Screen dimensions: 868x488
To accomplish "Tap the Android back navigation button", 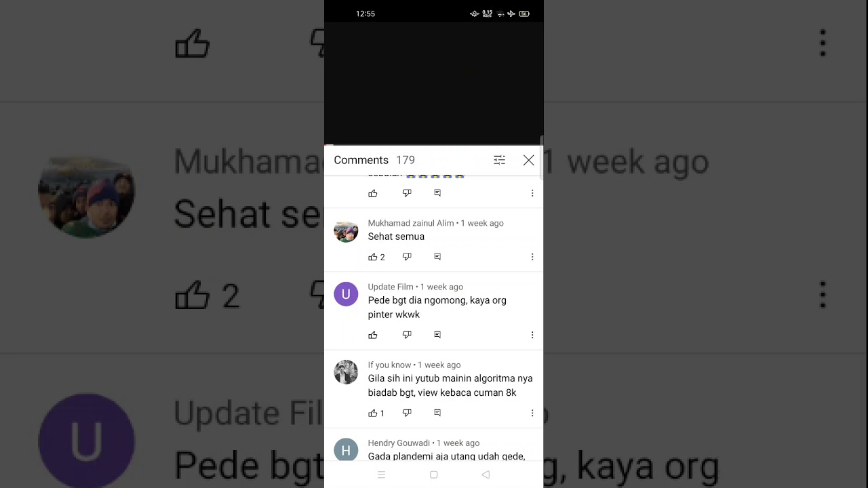I will pos(486,475).
